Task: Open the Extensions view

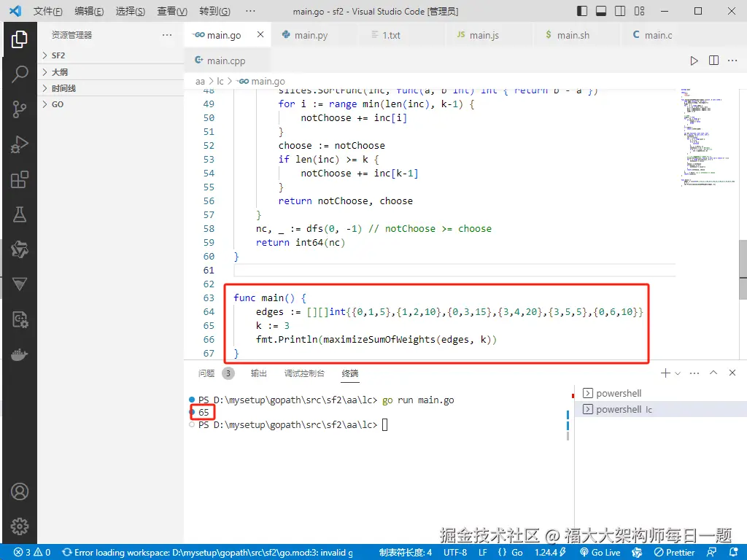Action: pyautogui.click(x=19, y=179)
